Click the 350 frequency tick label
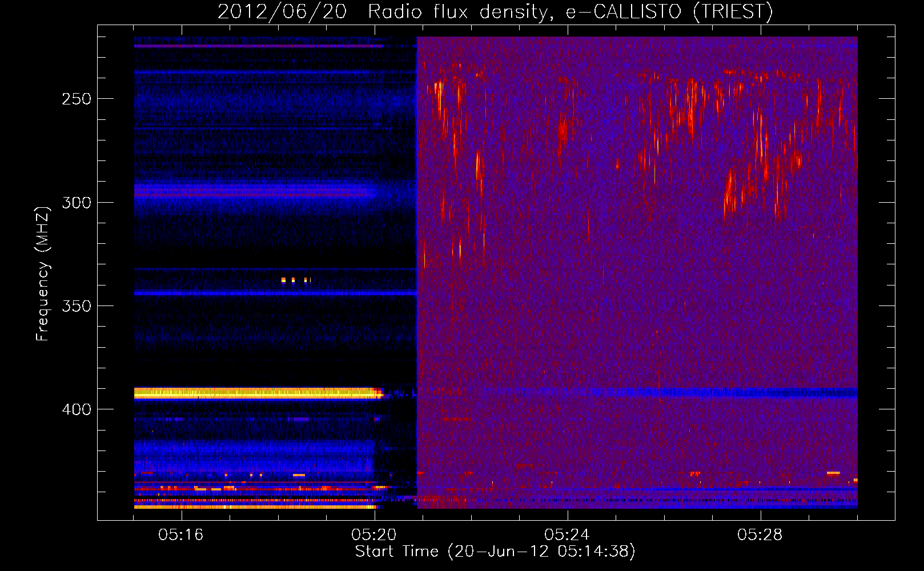 [x=77, y=306]
